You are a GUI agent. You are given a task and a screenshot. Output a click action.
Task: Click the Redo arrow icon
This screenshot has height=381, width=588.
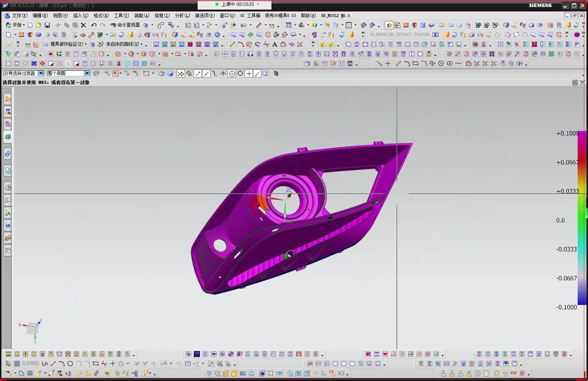pyautogui.click(x=103, y=25)
